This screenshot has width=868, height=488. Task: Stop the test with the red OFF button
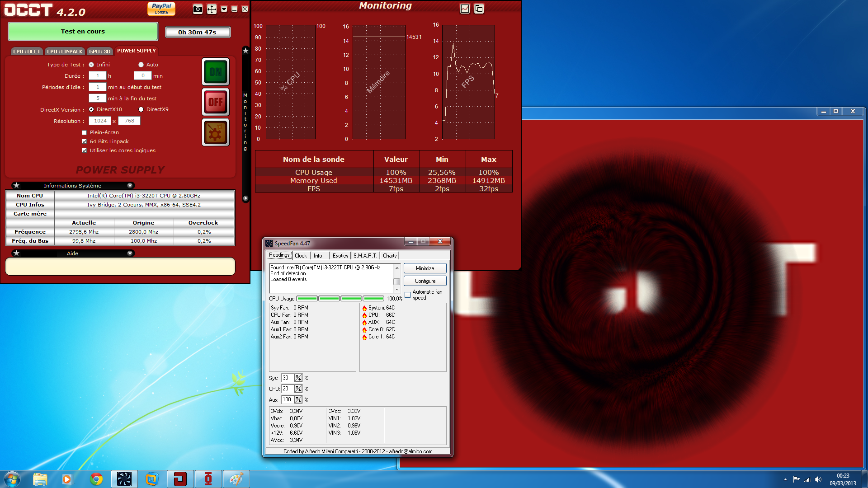pos(216,102)
